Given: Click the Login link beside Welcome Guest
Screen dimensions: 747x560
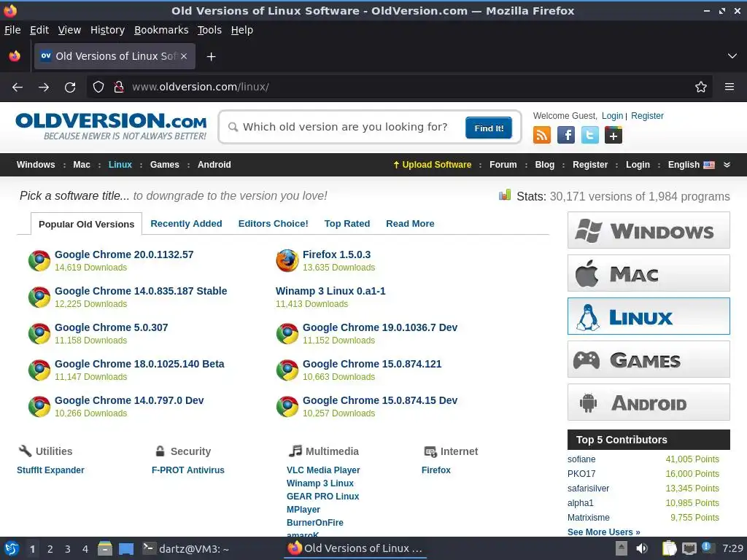Looking at the screenshot, I should coord(612,116).
